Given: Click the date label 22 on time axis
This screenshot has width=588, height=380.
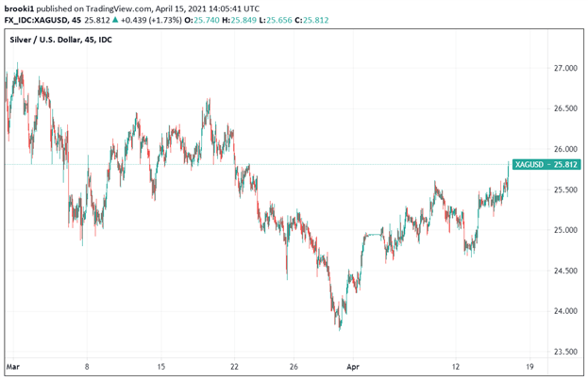Looking at the screenshot, I should [x=234, y=367].
